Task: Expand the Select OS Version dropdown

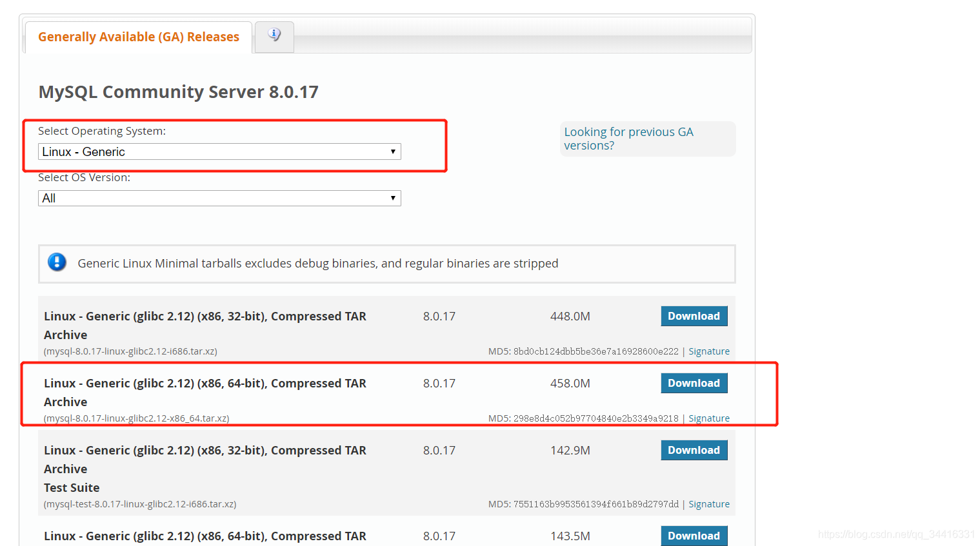Action: coord(219,198)
